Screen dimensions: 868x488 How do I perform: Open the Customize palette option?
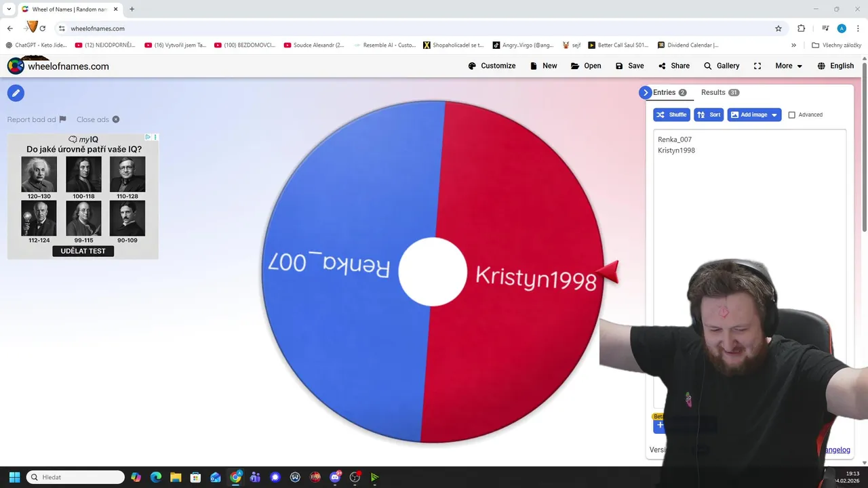tap(492, 66)
